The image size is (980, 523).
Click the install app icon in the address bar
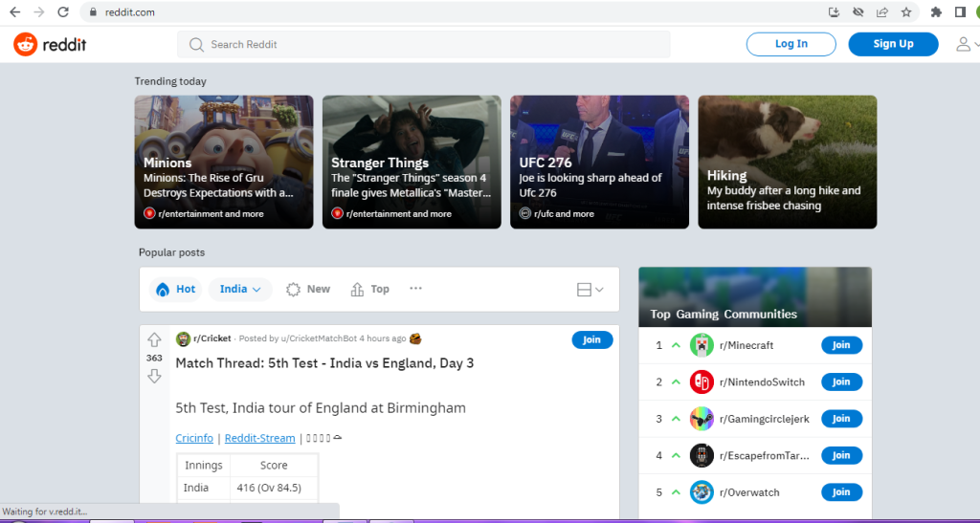click(834, 11)
